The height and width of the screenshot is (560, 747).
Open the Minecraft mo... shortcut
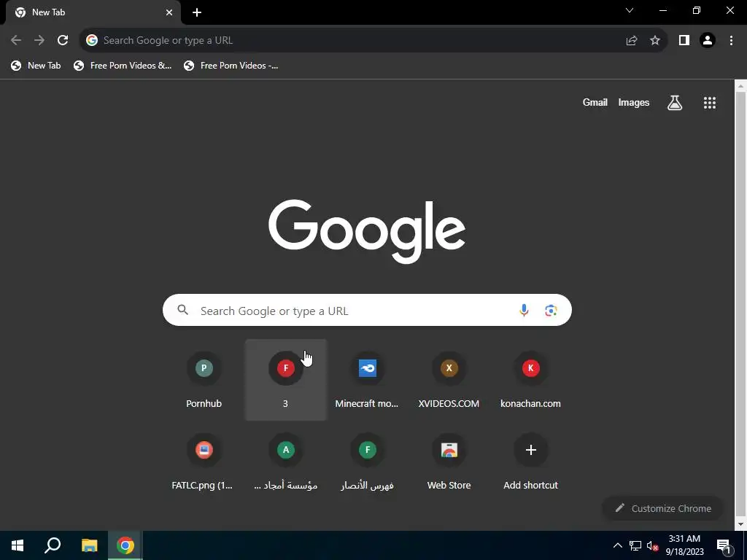point(367,380)
